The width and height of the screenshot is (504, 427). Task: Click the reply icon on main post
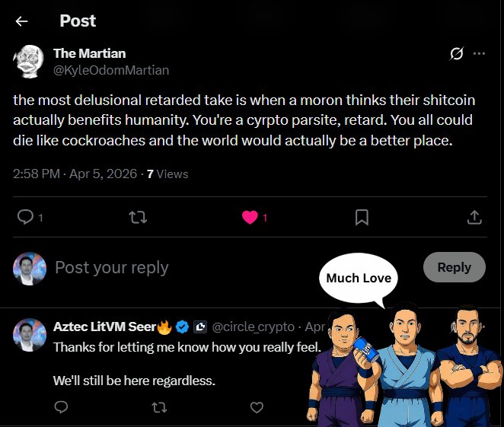(x=25, y=218)
